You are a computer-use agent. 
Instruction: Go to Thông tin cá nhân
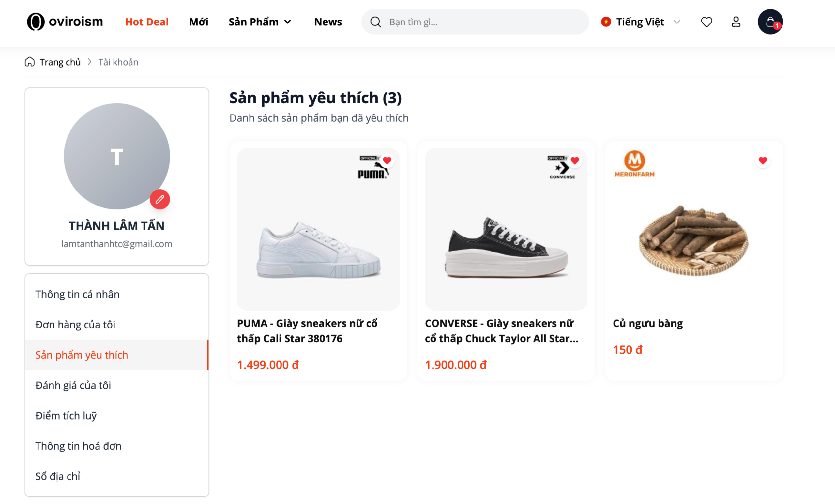click(x=78, y=294)
